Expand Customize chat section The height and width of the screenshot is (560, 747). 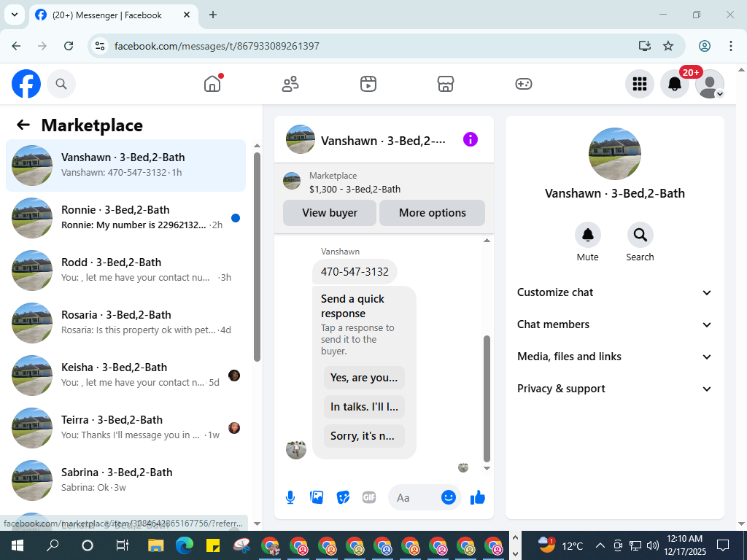(614, 292)
